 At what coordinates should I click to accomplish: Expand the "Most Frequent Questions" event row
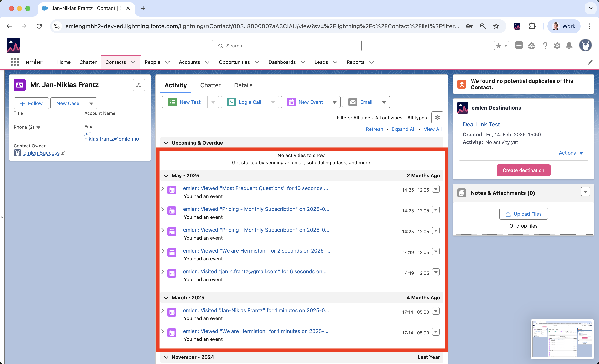coord(163,188)
